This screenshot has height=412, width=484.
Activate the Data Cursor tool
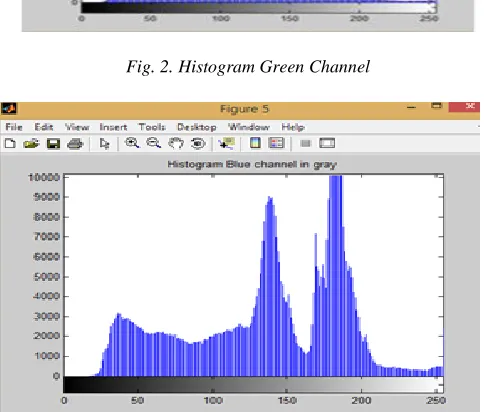[227, 143]
